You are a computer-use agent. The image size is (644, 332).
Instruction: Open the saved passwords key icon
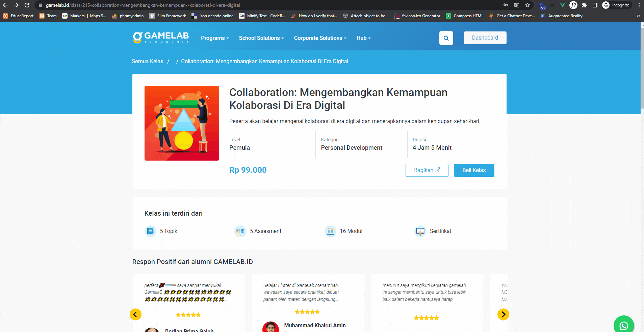(506, 5)
